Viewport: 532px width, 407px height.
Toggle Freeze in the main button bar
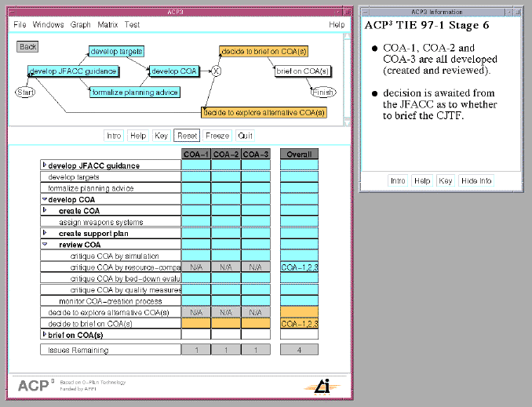(x=217, y=136)
